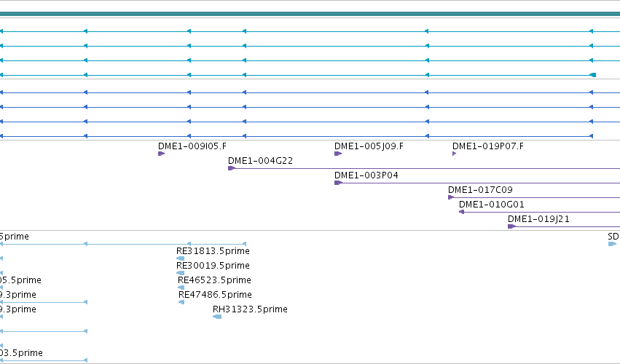Click the partial 03.5prime label
Viewport: 620px width, 364px height.
pos(21,353)
